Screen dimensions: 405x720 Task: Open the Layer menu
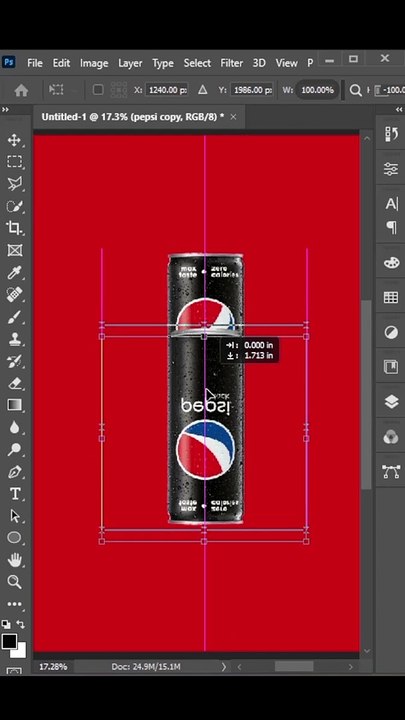pyautogui.click(x=130, y=63)
